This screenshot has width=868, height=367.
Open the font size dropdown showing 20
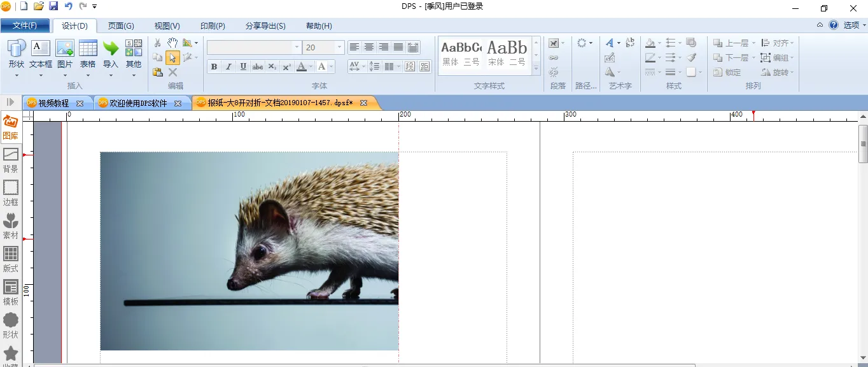click(339, 48)
